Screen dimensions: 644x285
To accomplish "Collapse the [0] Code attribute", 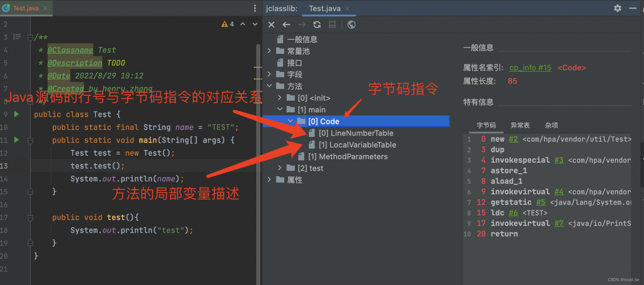I will 291,121.
